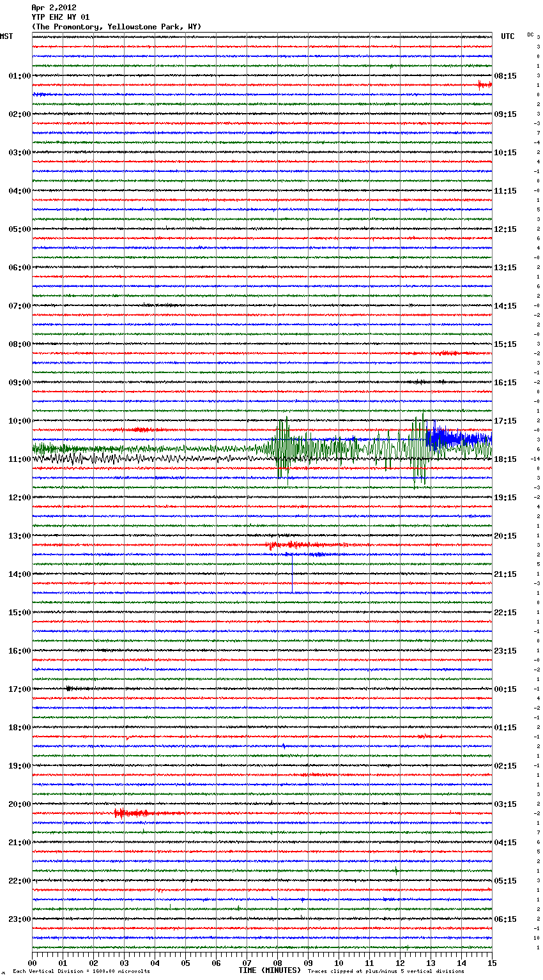Click minute tick label '13' on bottom axis

[431, 963]
